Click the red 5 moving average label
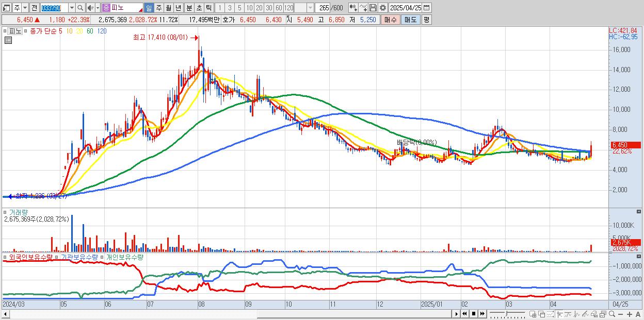The image size is (644, 320). (60, 31)
